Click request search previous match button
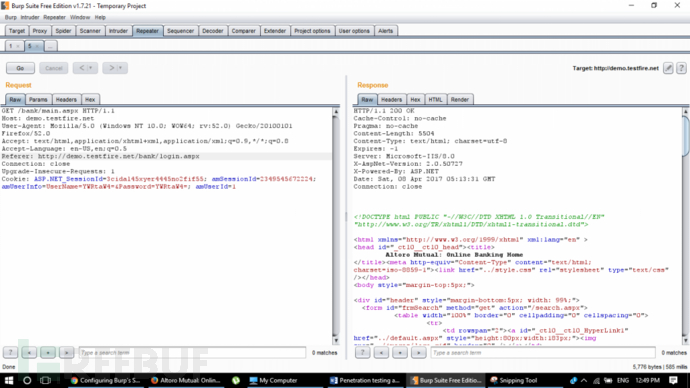690x388 pixels. click(29, 352)
